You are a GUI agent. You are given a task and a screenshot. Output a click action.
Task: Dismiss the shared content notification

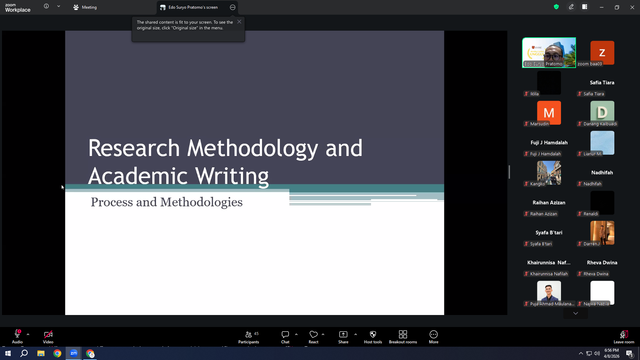click(239, 22)
